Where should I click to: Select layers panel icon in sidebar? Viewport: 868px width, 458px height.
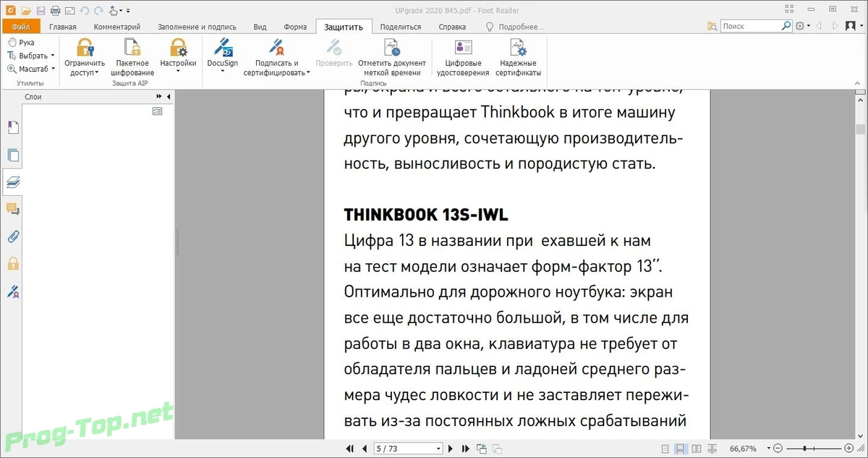tap(13, 182)
